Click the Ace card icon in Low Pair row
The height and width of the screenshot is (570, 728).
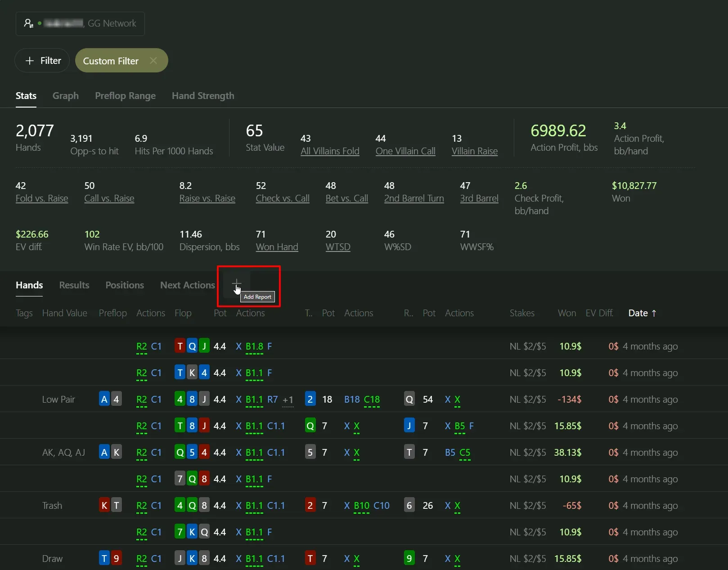(104, 399)
